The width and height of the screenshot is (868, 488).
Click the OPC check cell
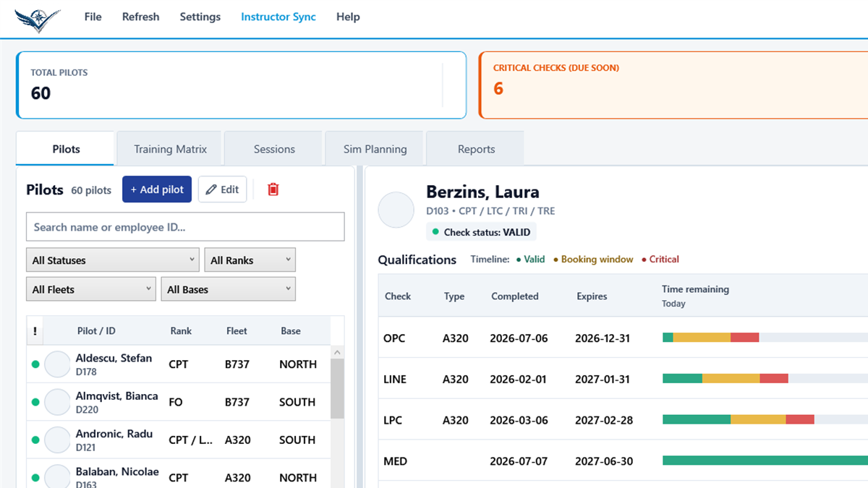(394, 338)
